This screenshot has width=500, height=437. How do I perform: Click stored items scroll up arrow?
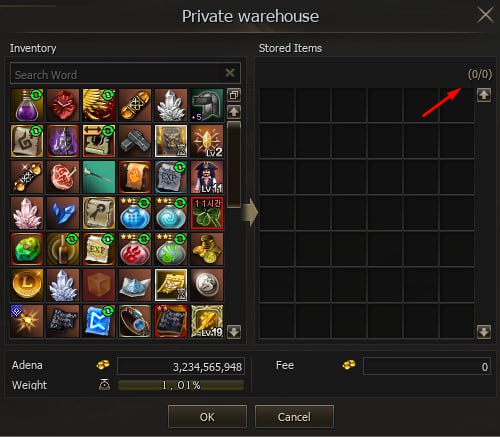pyautogui.click(x=484, y=95)
